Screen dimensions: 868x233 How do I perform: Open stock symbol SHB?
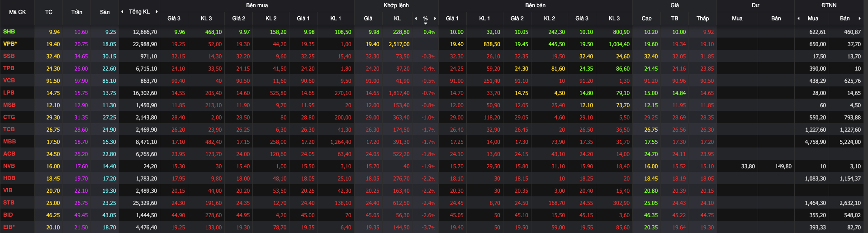click(9, 32)
